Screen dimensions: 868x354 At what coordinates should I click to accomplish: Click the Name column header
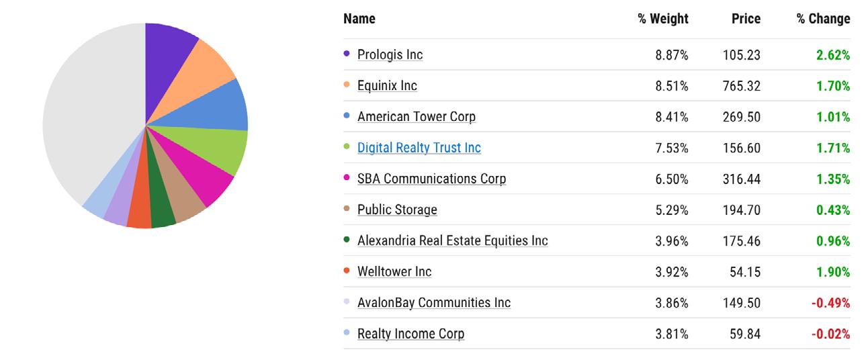[359, 19]
